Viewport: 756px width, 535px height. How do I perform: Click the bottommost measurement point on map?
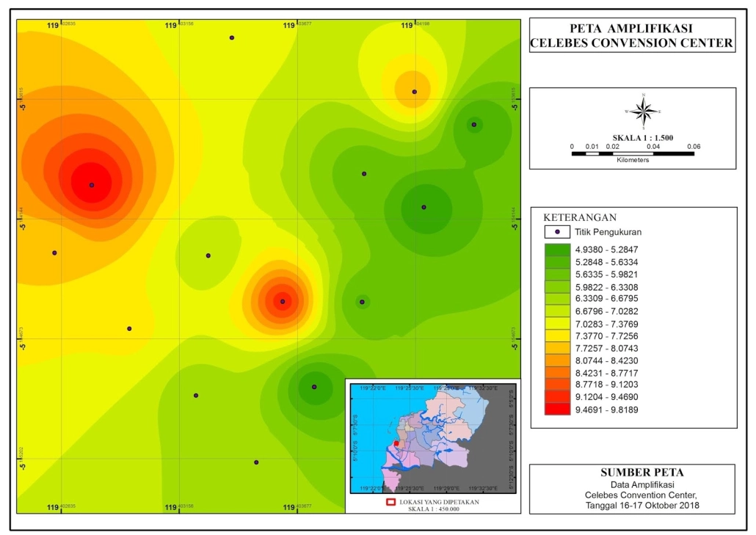[x=256, y=462]
